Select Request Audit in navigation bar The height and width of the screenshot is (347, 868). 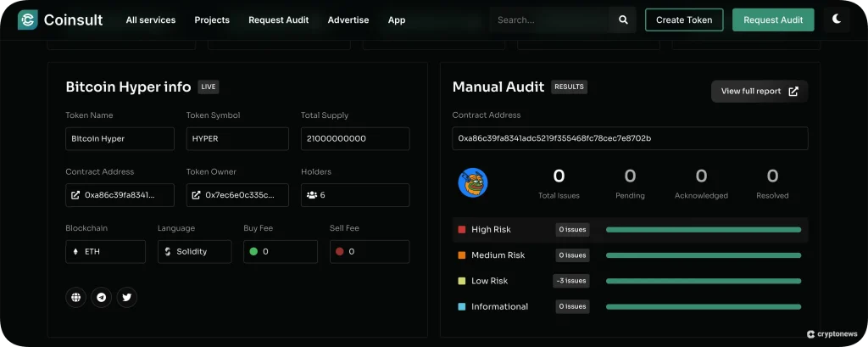pyautogui.click(x=278, y=20)
